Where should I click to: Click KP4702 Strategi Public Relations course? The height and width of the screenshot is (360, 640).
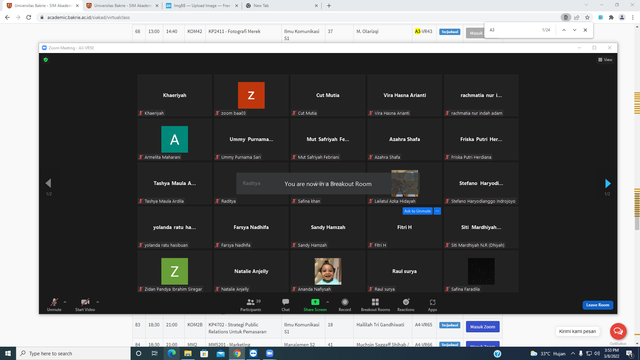pyautogui.click(x=238, y=328)
